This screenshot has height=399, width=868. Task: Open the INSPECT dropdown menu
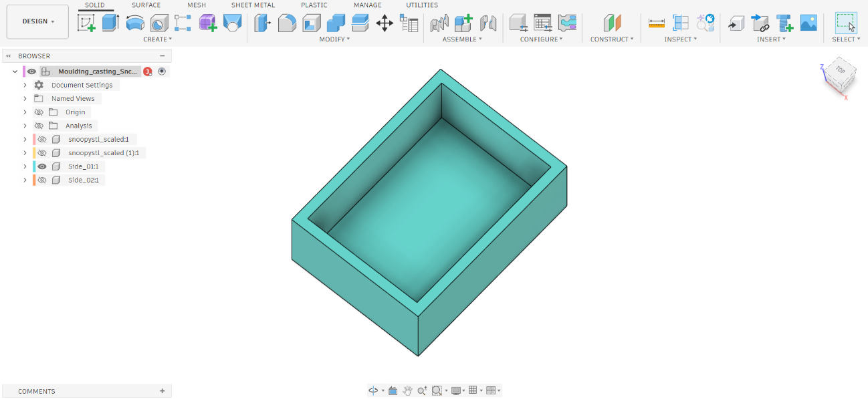[681, 39]
